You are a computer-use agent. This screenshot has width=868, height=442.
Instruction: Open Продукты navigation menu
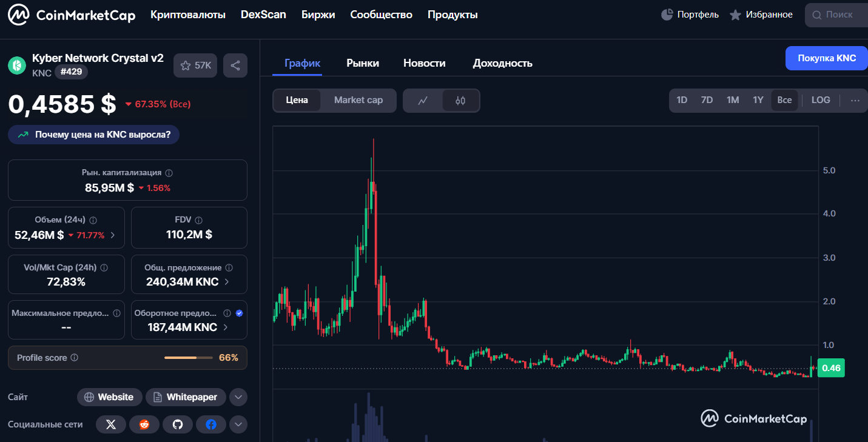[453, 15]
